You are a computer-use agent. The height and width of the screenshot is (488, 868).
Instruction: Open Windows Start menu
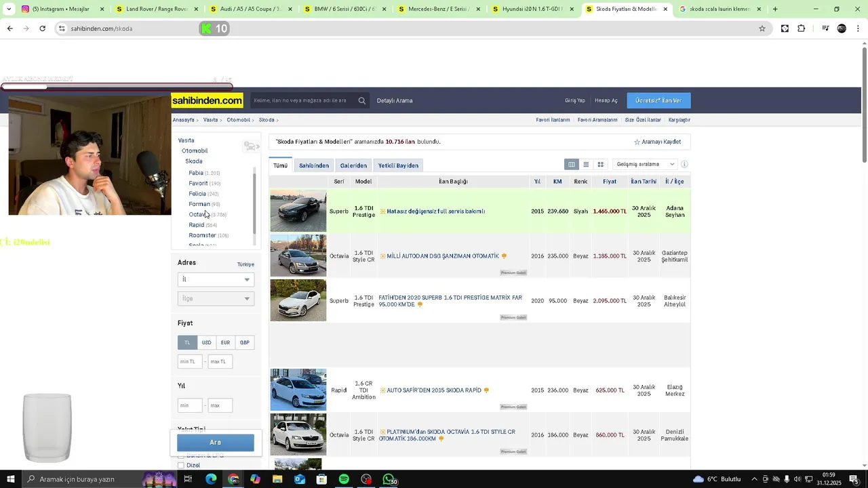(11, 479)
